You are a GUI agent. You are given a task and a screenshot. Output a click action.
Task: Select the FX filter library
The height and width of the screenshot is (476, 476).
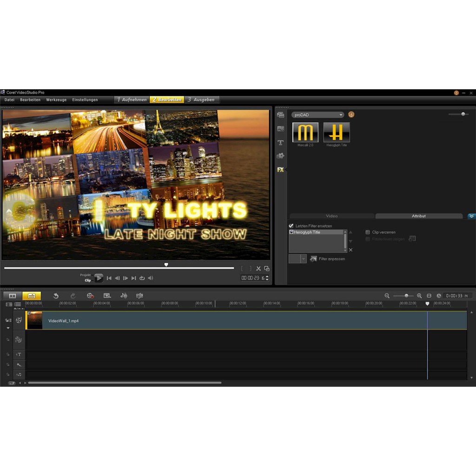280,170
